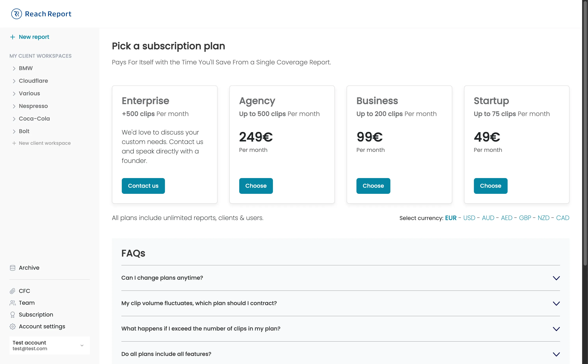Screen dimensions: 588x364
Task: Switch currency to GBP
Action: tap(525, 218)
